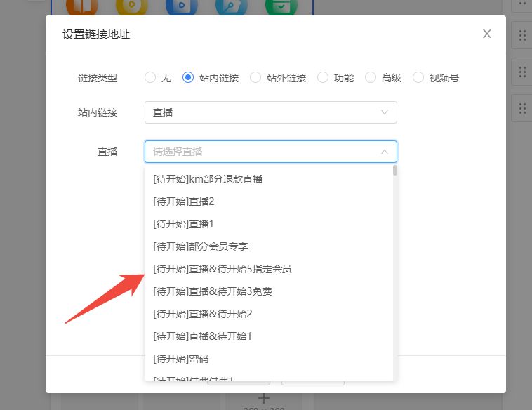Choose [待开始]km部分退款直播 from the list
532x410 pixels.
(208, 179)
